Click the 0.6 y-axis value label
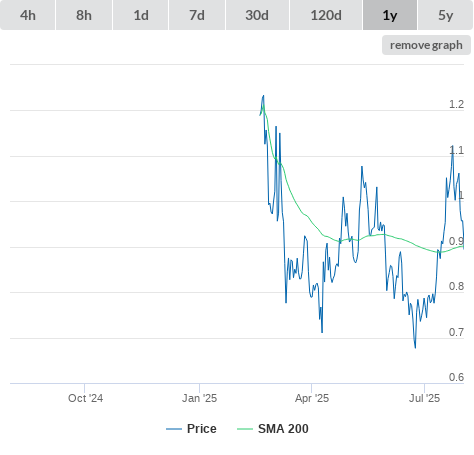Image resolution: width=474 pixels, height=455 pixels. tap(456, 377)
